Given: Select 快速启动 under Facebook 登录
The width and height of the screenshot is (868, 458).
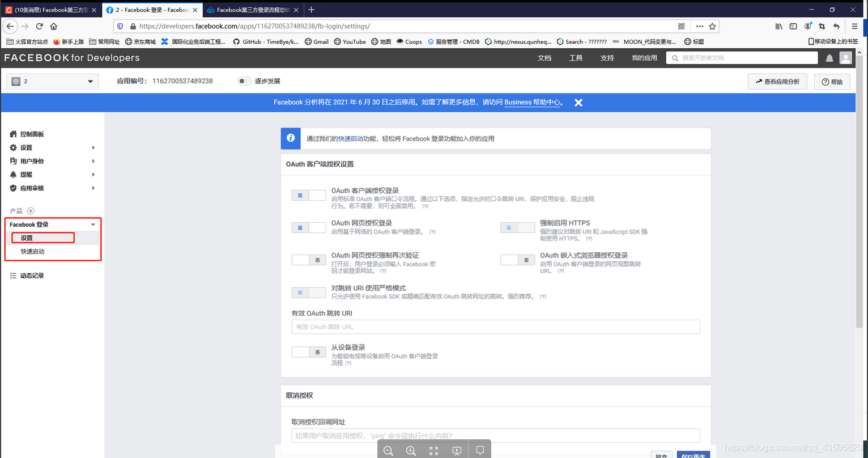Looking at the screenshot, I should click(x=33, y=251).
